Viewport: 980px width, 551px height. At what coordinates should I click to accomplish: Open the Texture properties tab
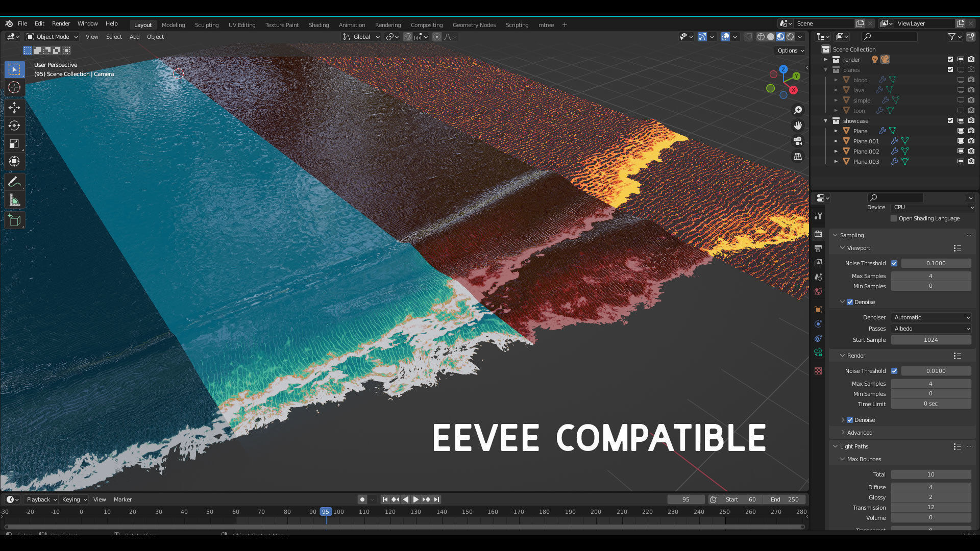(818, 371)
